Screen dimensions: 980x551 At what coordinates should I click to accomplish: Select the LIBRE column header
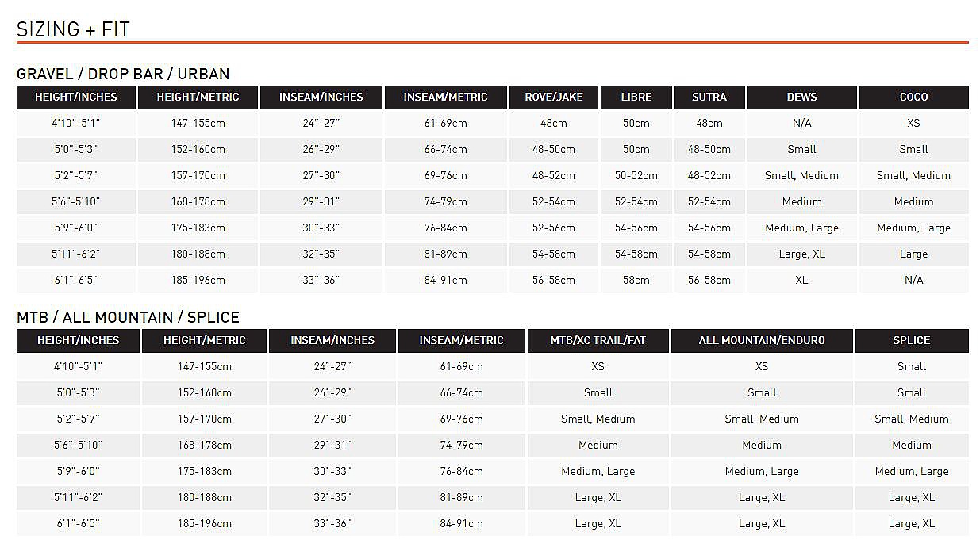coord(636,97)
